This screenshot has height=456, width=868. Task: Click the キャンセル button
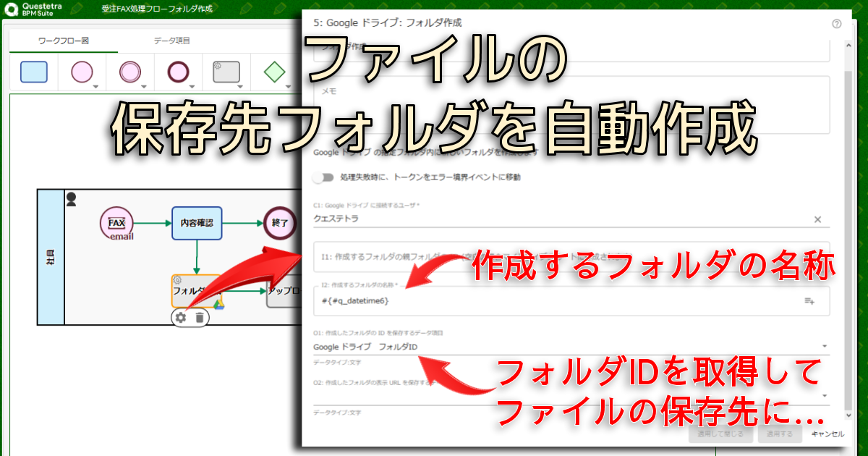tap(827, 434)
